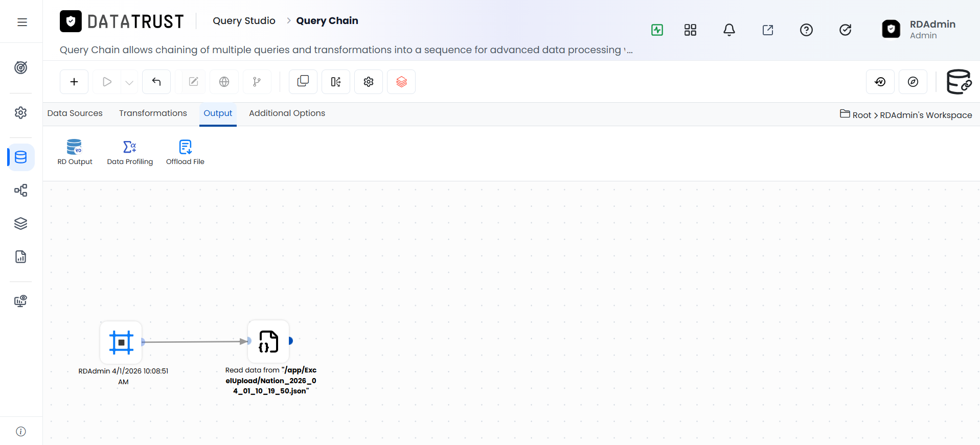Image resolution: width=980 pixels, height=445 pixels.
Task: Click the git branch toolbar icon
Action: [x=257, y=82]
